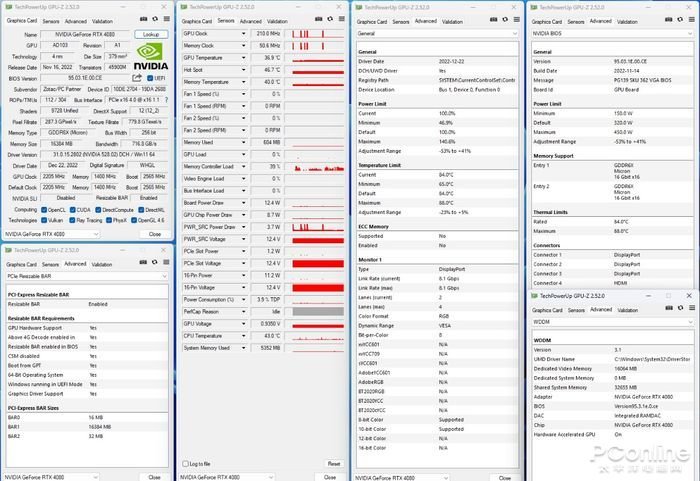This screenshot has height=481, width=700.
Task: Click Reset button in Sensors window
Action: pyautogui.click(x=334, y=464)
